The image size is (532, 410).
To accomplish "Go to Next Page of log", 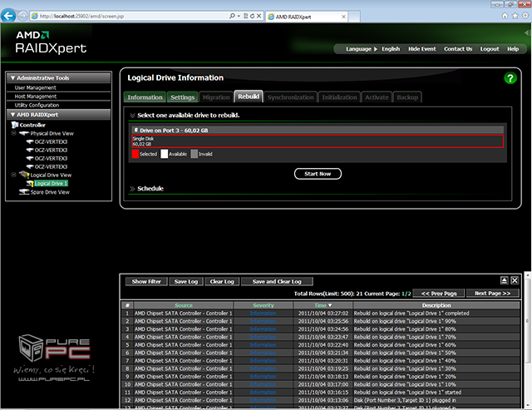I will click(x=492, y=294).
